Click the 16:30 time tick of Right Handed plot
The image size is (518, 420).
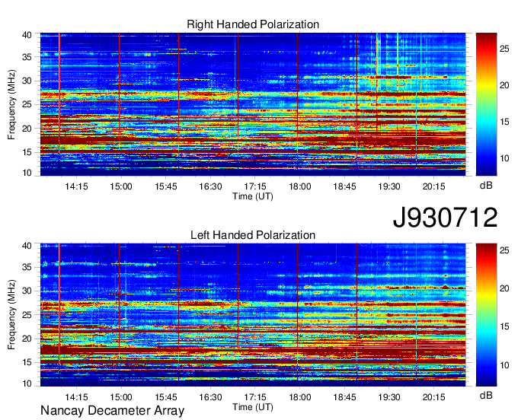(x=210, y=186)
